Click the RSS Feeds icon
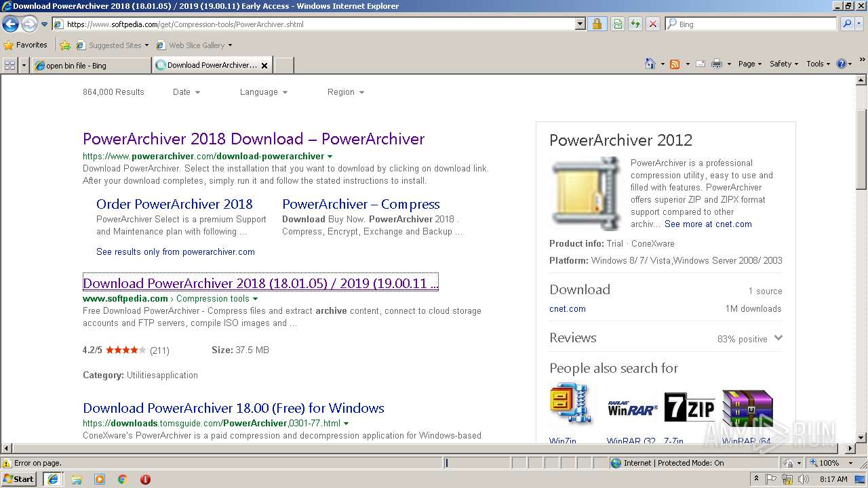Screen dimensions: 868x488 pyautogui.click(x=675, y=64)
